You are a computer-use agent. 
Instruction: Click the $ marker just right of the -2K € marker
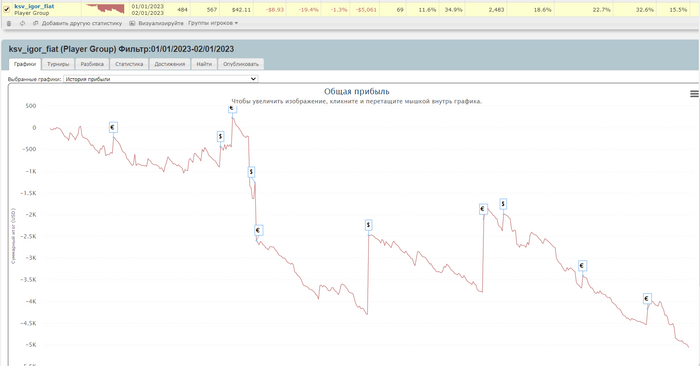coord(503,204)
